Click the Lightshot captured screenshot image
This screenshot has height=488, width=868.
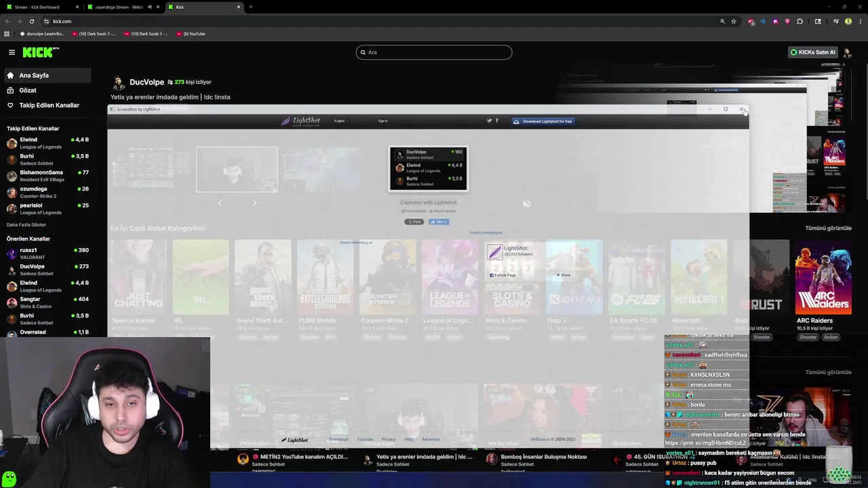point(428,169)
